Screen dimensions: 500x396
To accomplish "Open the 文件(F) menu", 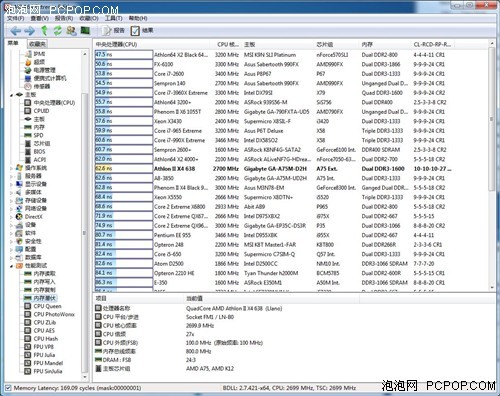I will coord(15,18).
